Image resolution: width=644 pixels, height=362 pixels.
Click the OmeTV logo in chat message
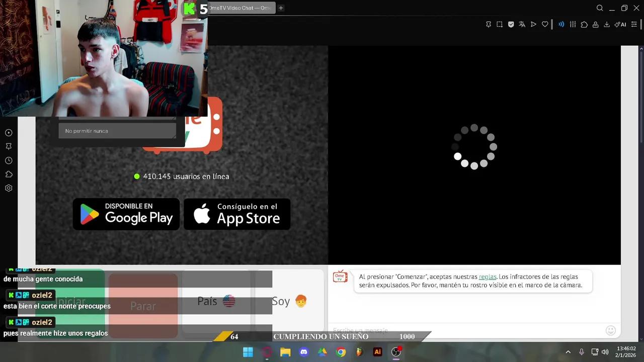click(340, 276)
